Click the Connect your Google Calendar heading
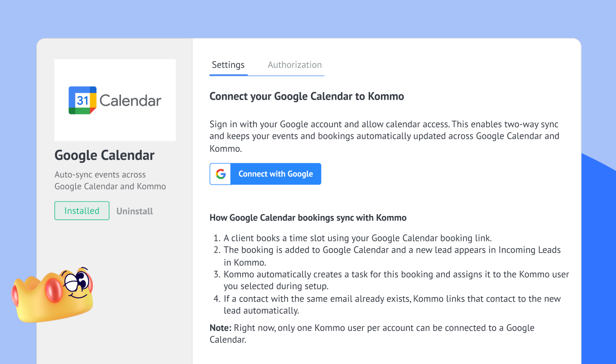616x364 pixels. click(307, 96)
